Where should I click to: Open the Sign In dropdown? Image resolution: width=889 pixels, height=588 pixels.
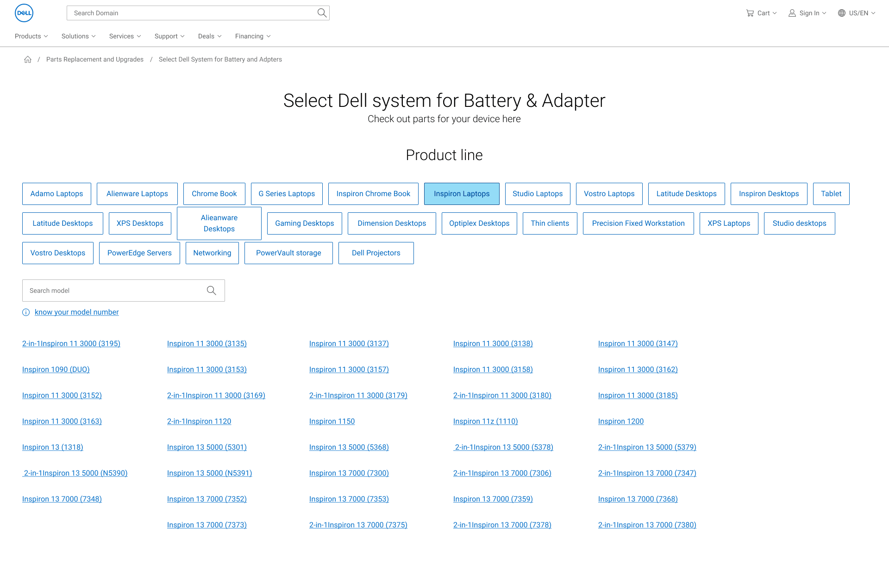click(x=808, y=13)
